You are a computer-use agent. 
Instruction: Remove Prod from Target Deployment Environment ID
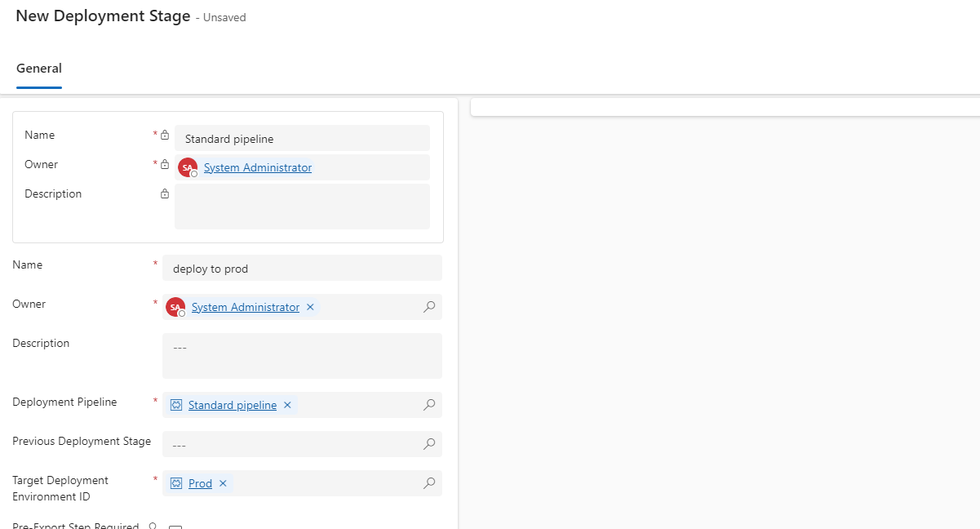coord(222,482)
